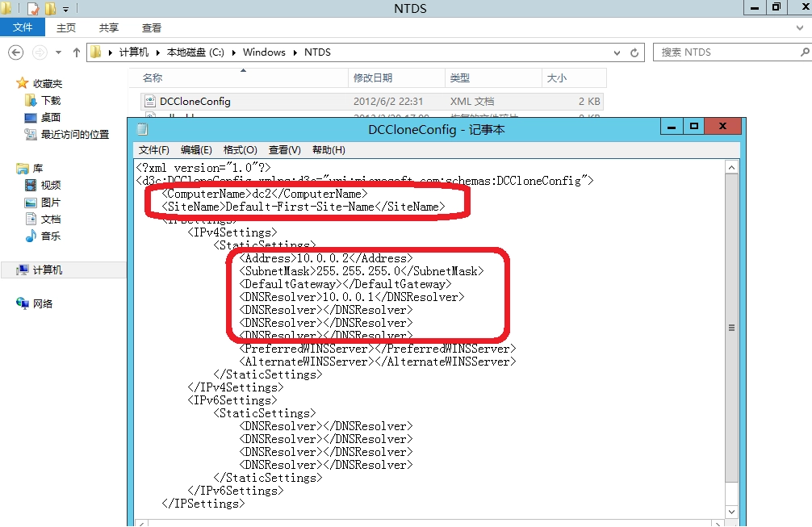Select 最近访问的位置 in the navigation pane
Viewport: 812px width, 527px height.
click(x=74, y=135)
